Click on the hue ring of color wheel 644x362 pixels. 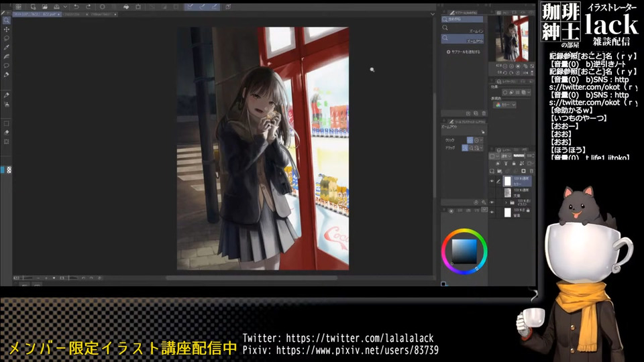point(464,231)
